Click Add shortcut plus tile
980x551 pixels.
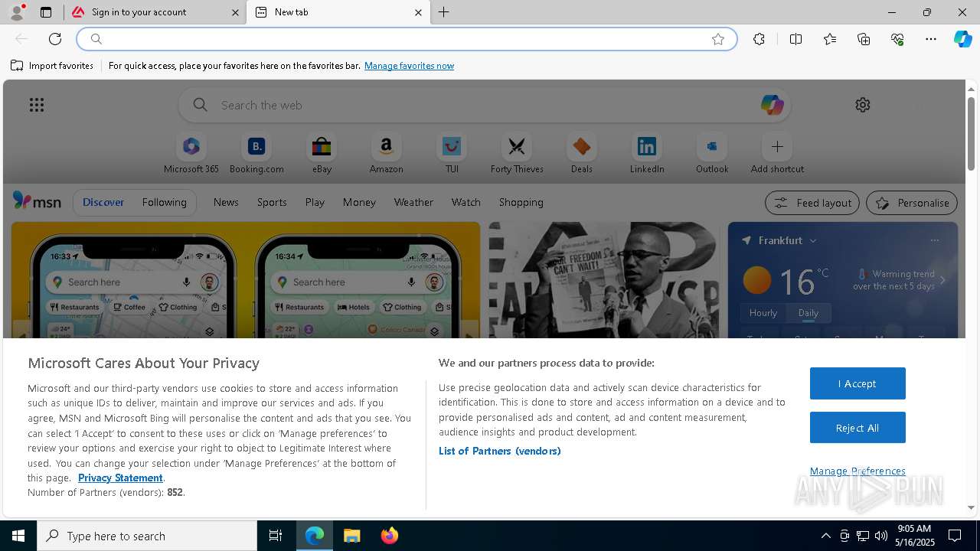[x=777, y=153]
